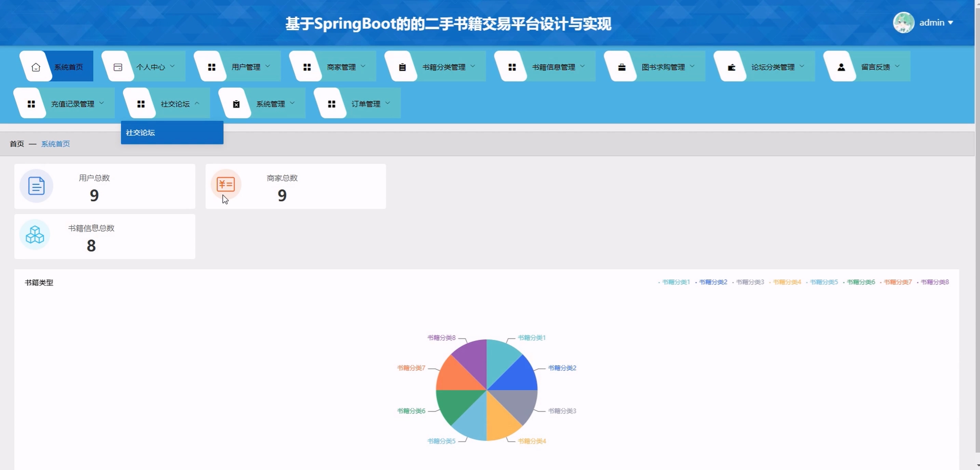
Task: Open the admin user dropdown arrow
Action: click(x=950, y=23)
